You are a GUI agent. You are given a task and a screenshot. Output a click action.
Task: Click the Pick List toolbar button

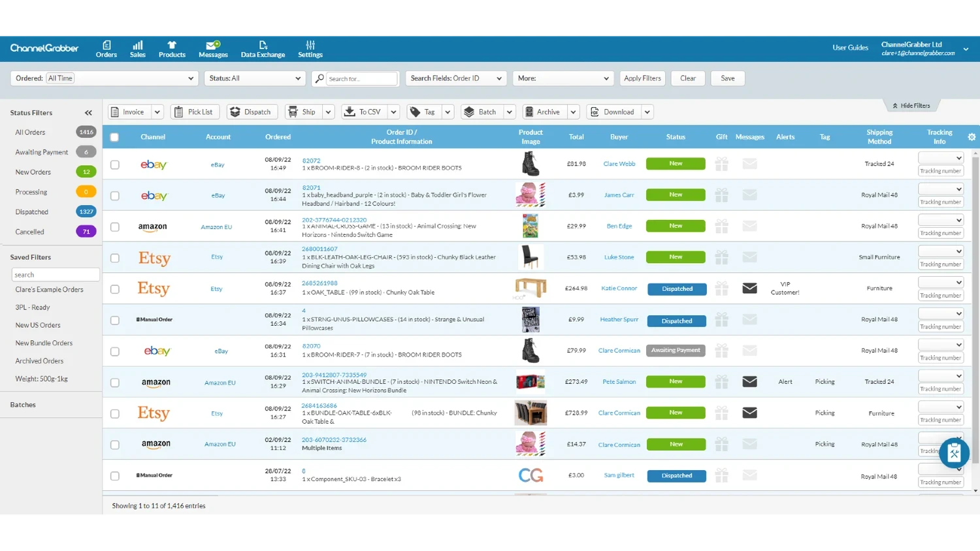(x=195, y=112)
